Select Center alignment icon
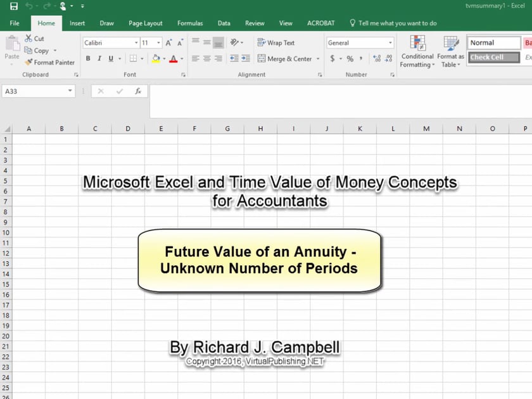Image resolution: width=532 pixels, height=399 pixels. pyautogui.click(x=207, y=58)
